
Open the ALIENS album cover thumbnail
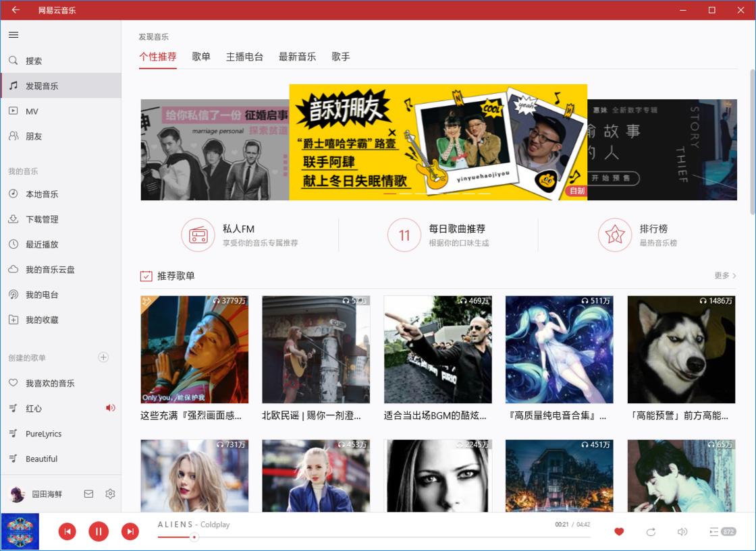pos(20,531)
